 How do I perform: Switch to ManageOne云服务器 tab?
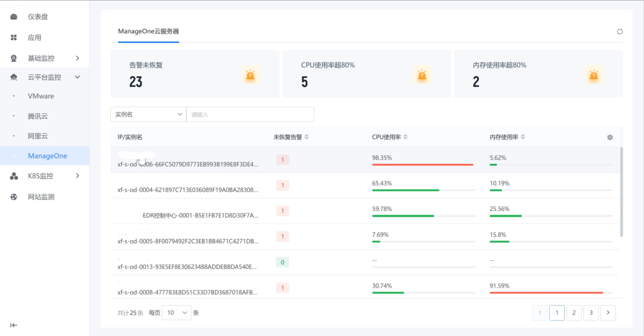148,32
